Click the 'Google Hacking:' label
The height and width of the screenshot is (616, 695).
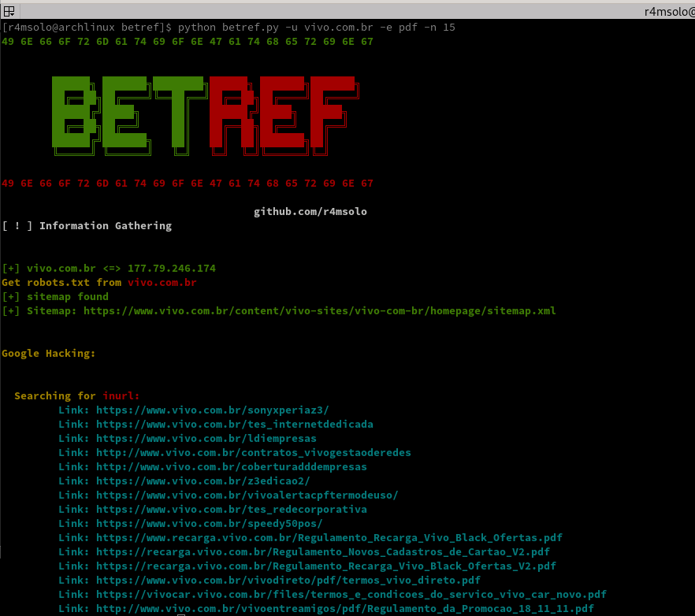click(x=49, y=354)
